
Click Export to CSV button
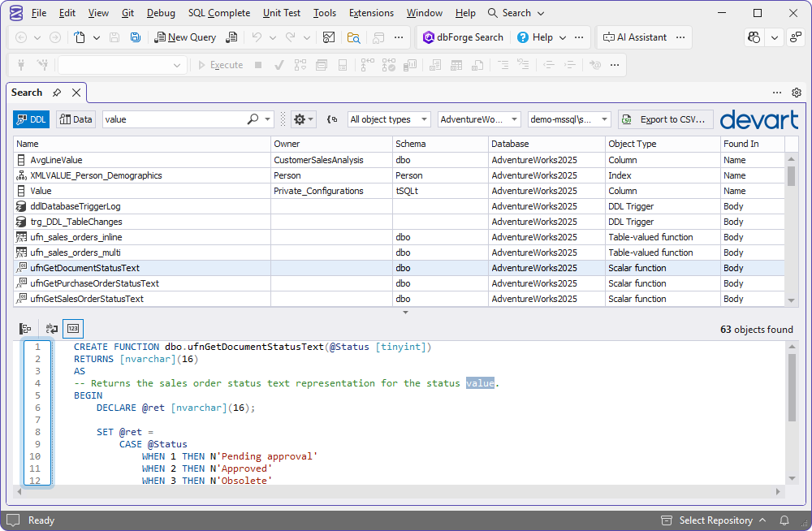tap(666, 119)
